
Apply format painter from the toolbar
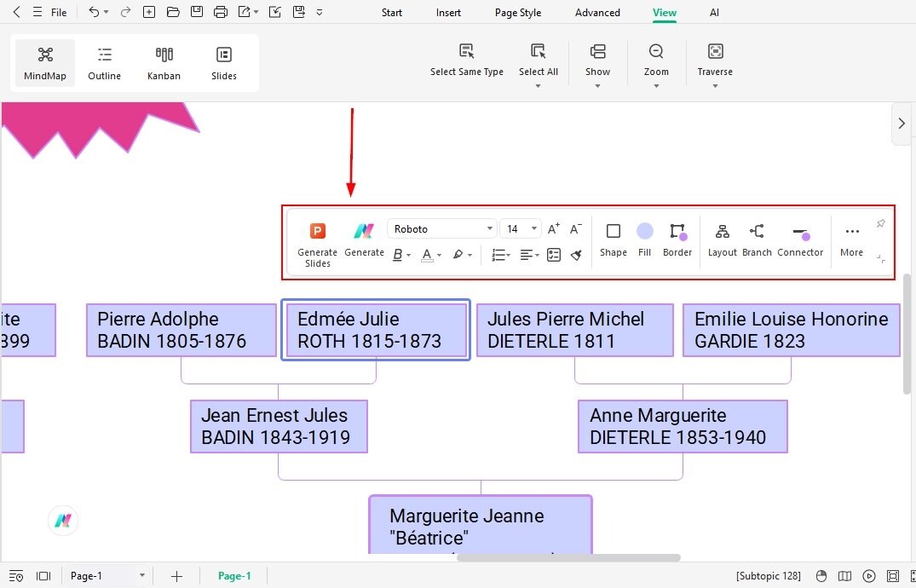coord(576,254)
